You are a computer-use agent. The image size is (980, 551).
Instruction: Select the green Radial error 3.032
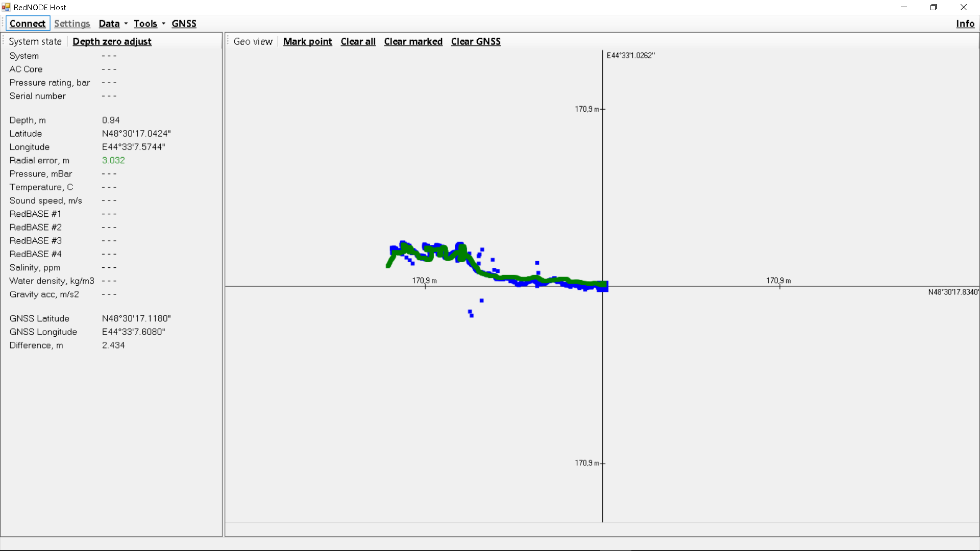[x=113, y=160]
